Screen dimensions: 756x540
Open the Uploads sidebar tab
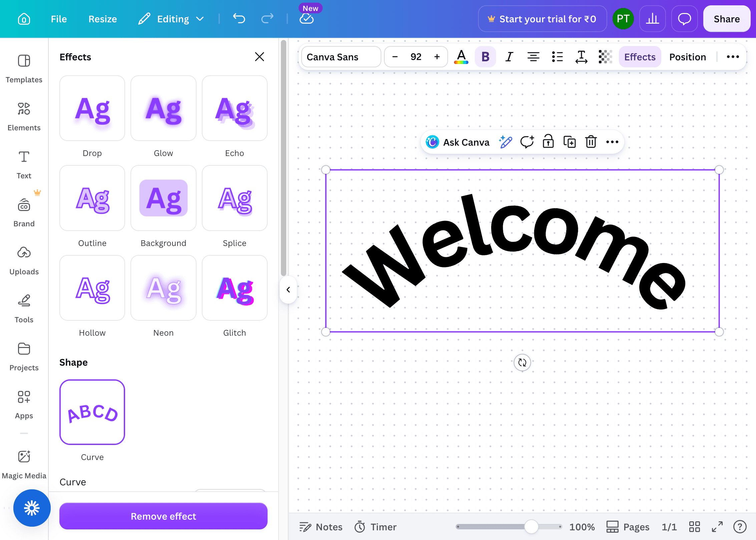[x=24, y=261]
